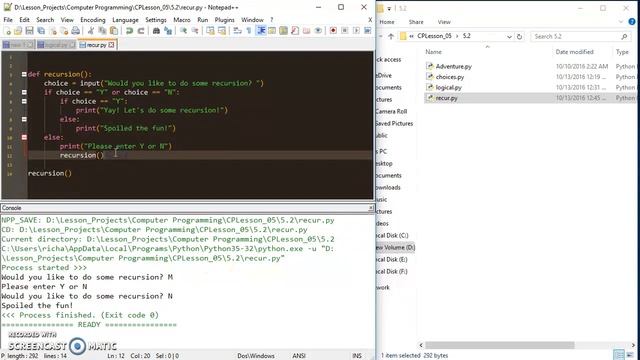Open the Run menu

point(202,20)
